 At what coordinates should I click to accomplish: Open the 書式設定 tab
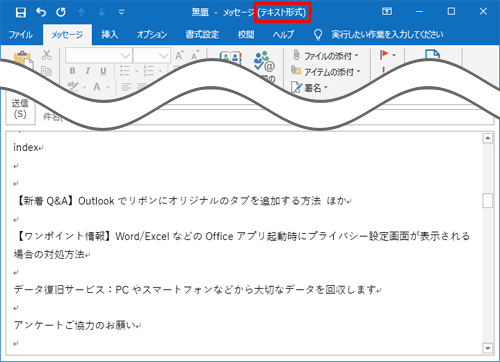click(202, 34)
